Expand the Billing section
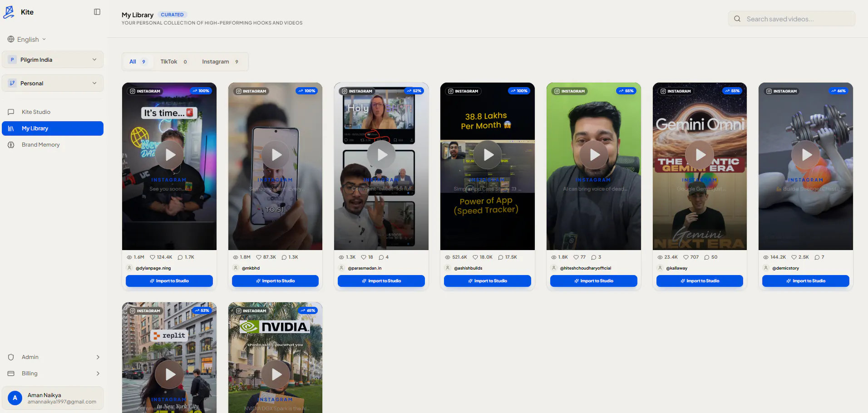Viewport: 868px width, 413px height. click(53, 374)
